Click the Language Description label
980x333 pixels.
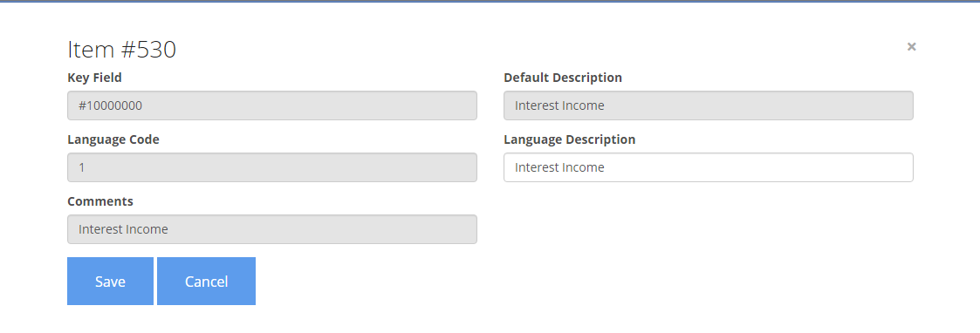pyautogui.click(x=569, y=139)
